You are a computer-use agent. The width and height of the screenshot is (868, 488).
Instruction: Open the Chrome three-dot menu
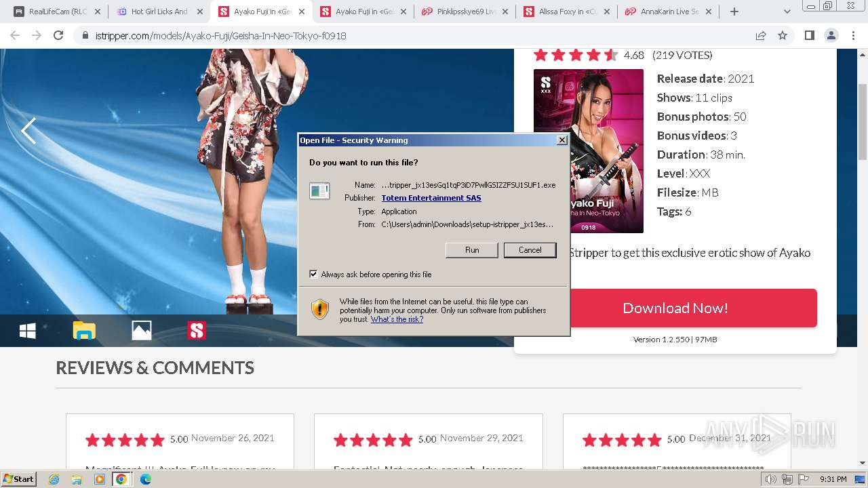(853, 35)
